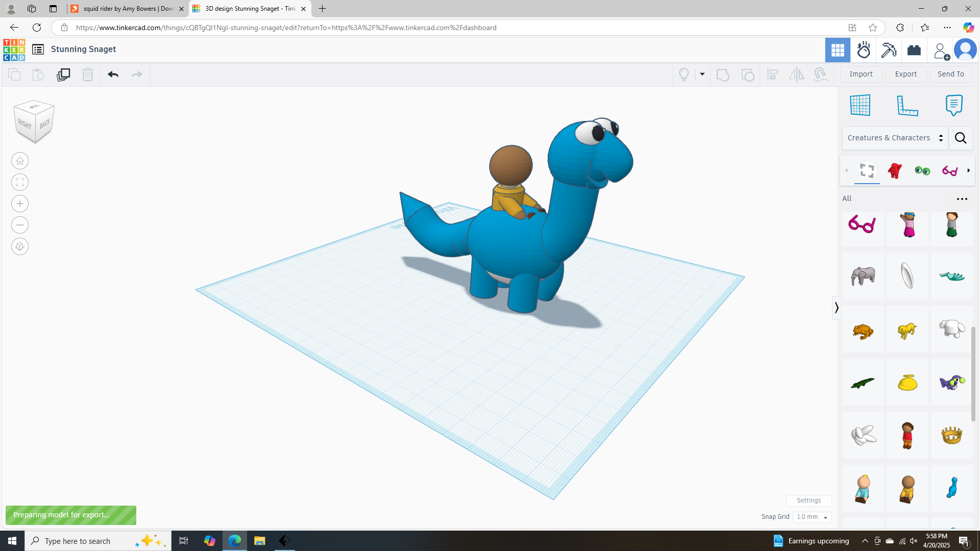Click the Ungroup shapes icon
The image size is (980, 551).
[748, 75]
